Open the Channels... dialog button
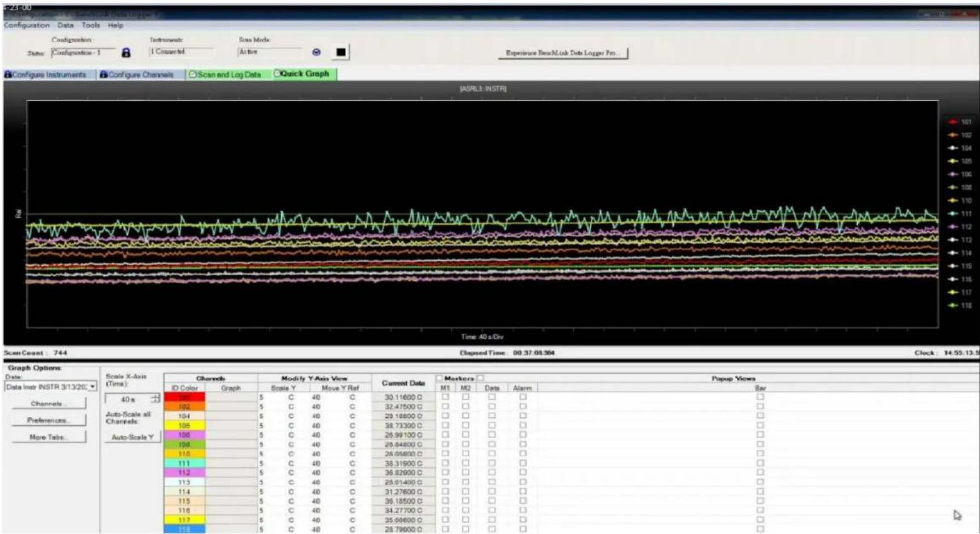The height and width of the screenshot is (534, 980). point(48,404)
